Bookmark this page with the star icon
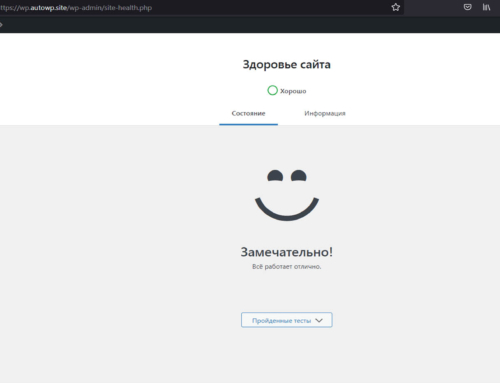This screenshot has height=383, width=500. 395,7
